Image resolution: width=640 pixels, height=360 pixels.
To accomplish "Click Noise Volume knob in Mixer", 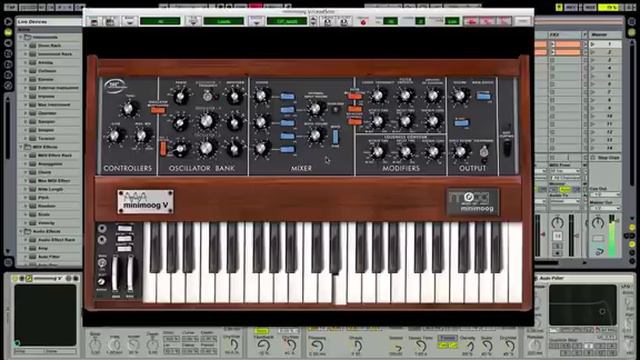I will coord(315,135).
